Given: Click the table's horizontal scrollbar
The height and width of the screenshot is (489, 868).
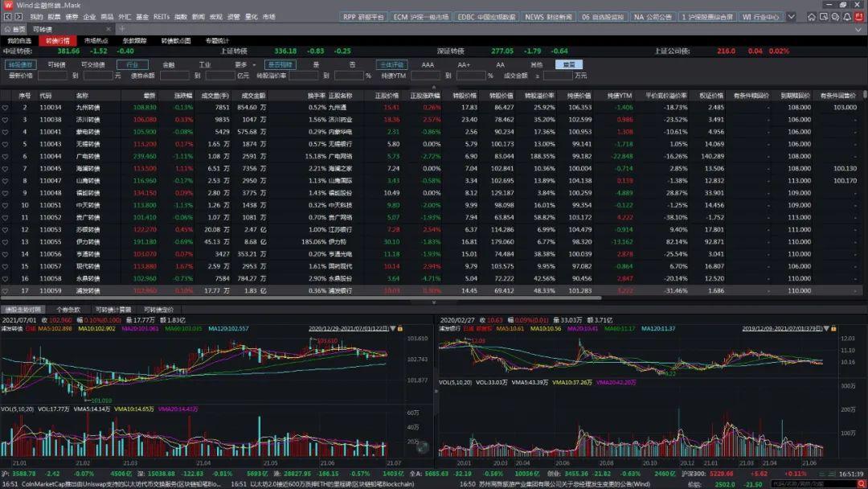Looking at the screenshot, I should [301, 298].
